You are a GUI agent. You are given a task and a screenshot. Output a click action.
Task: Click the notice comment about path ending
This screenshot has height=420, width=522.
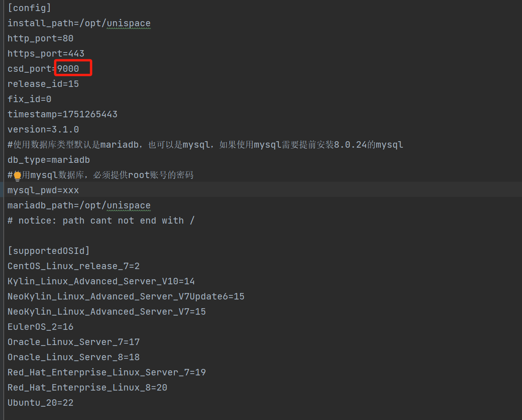101,220
